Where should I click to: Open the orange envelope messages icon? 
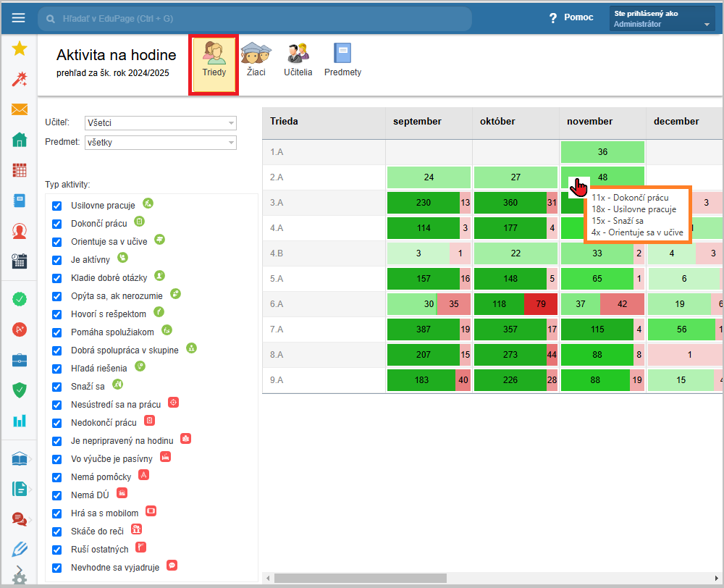click(20, 109)
